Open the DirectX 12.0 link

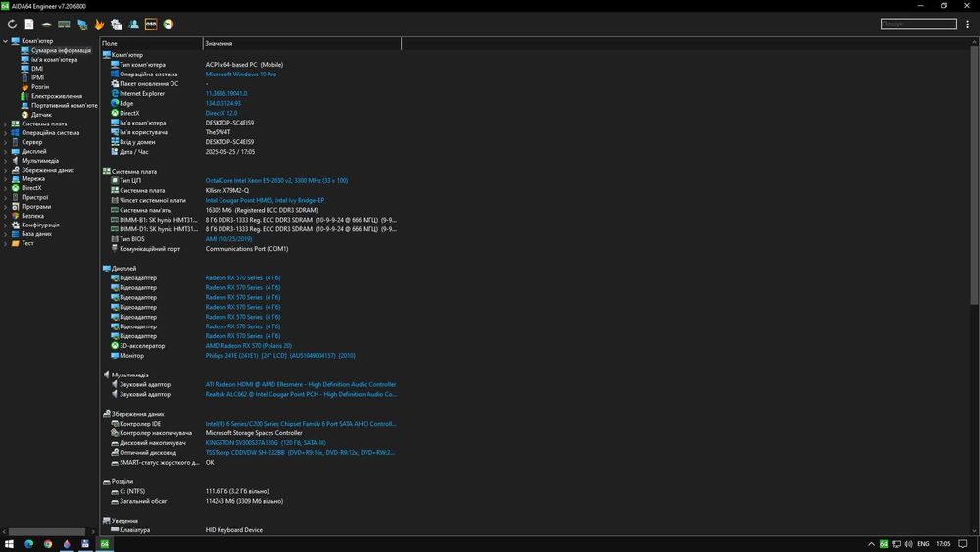point(221,113)
